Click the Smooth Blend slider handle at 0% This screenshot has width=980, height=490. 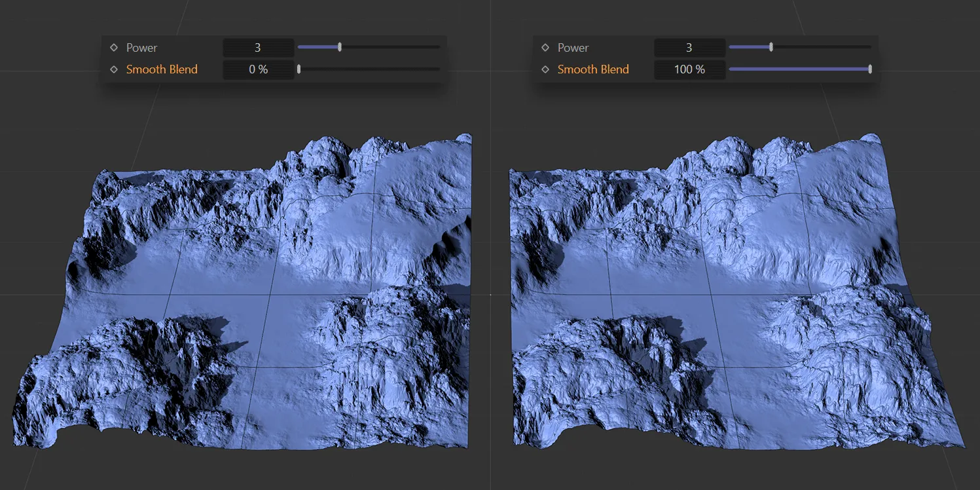(299, 69)
